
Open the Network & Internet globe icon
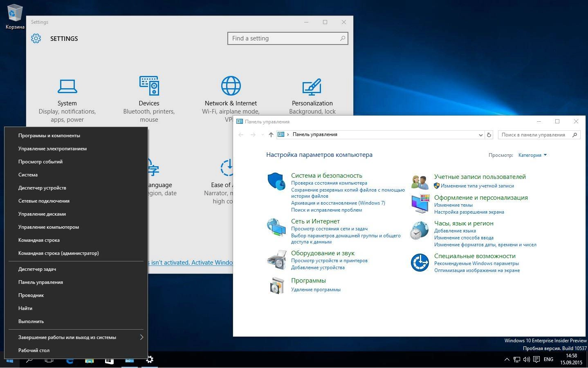click(x=231, y=86)
